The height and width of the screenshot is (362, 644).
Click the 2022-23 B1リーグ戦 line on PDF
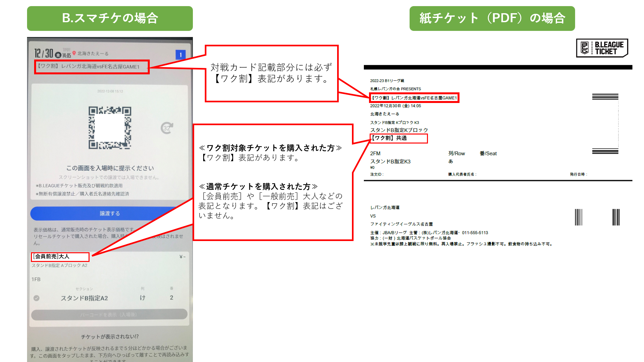click(387, 81)
